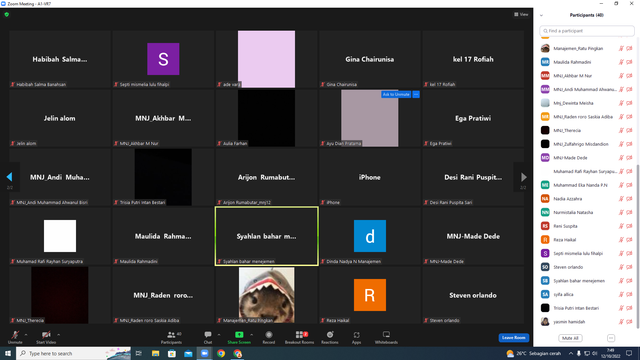Click mic icon next to Steven orlando

click(x=621, y=267)
